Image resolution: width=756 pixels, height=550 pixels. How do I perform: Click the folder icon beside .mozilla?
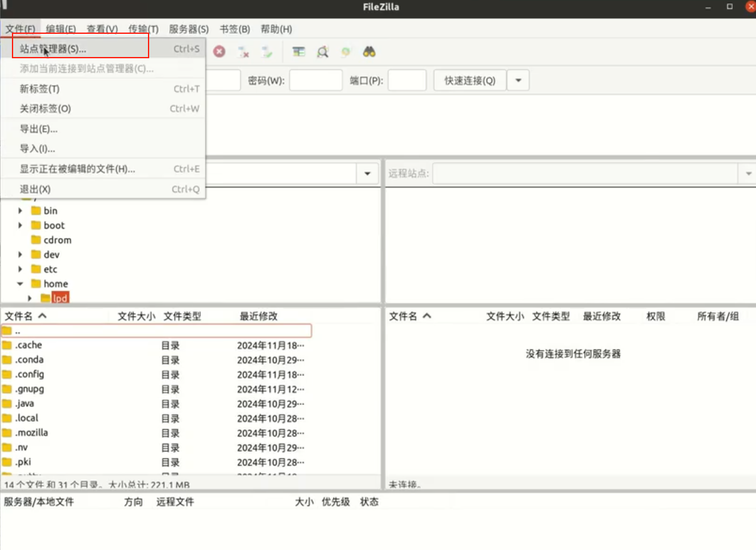click(x=7, y=433)
